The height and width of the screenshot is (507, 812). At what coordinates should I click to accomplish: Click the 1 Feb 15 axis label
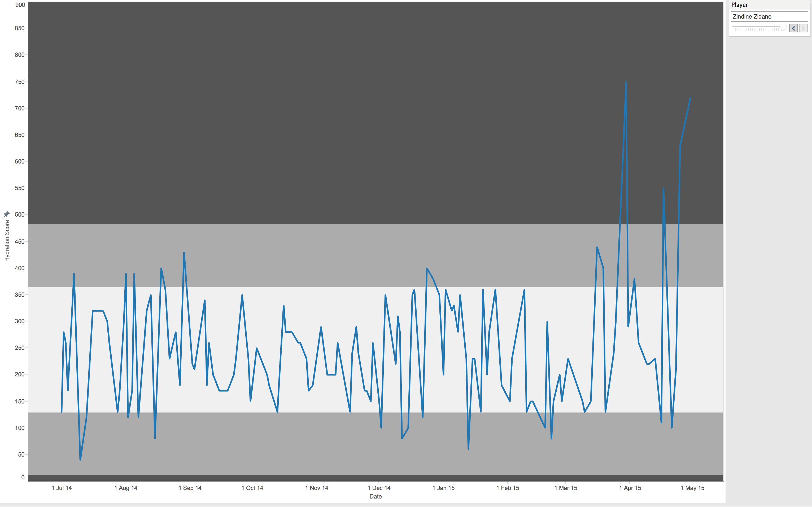(508, 488)
